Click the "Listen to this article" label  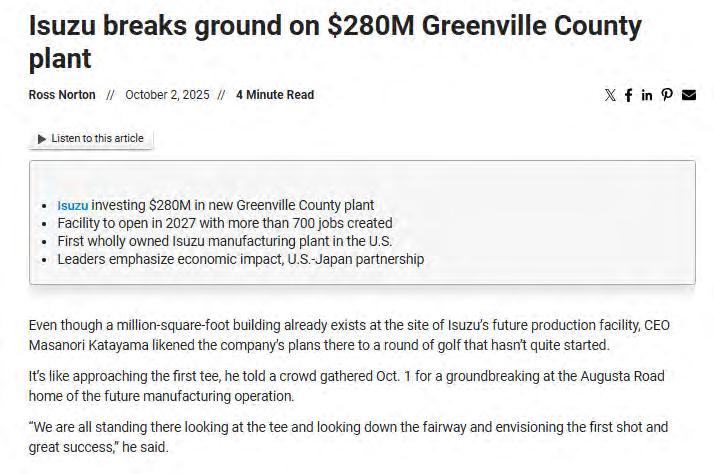coord(96,138)
